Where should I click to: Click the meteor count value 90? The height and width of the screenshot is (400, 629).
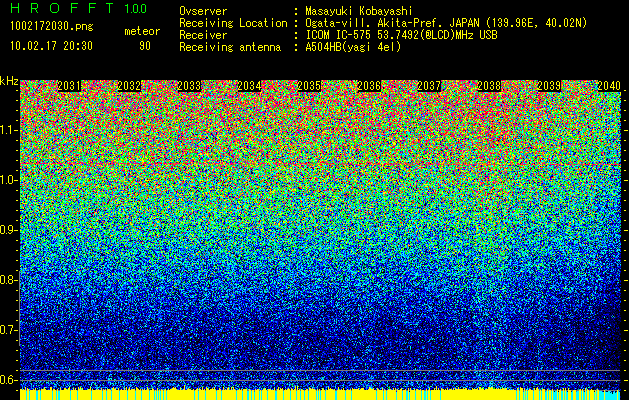pyautogui.click(x=145, y=46)
